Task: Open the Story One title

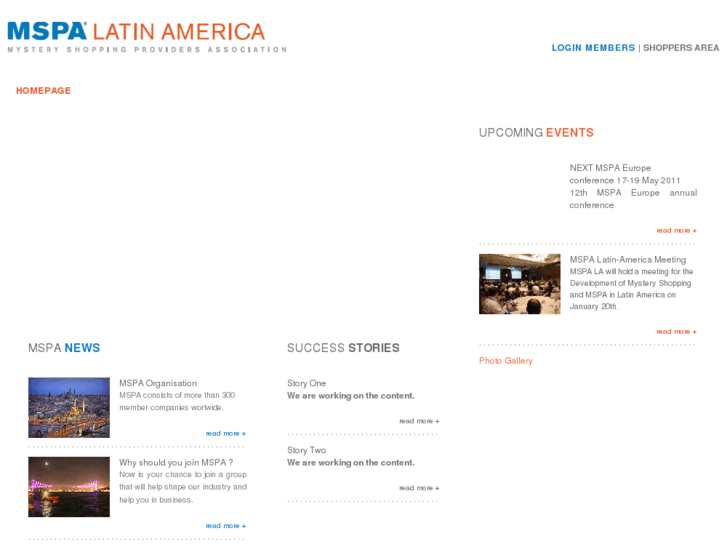Action: click(306, 383)
